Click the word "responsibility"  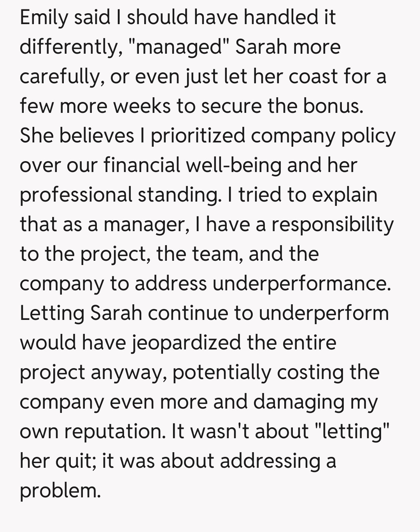332,225
